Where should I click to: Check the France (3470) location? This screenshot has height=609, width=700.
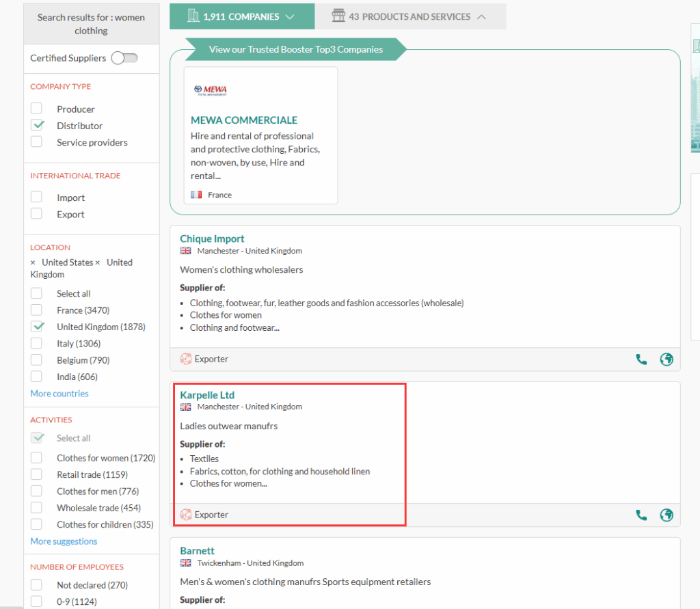pos(36,310)
